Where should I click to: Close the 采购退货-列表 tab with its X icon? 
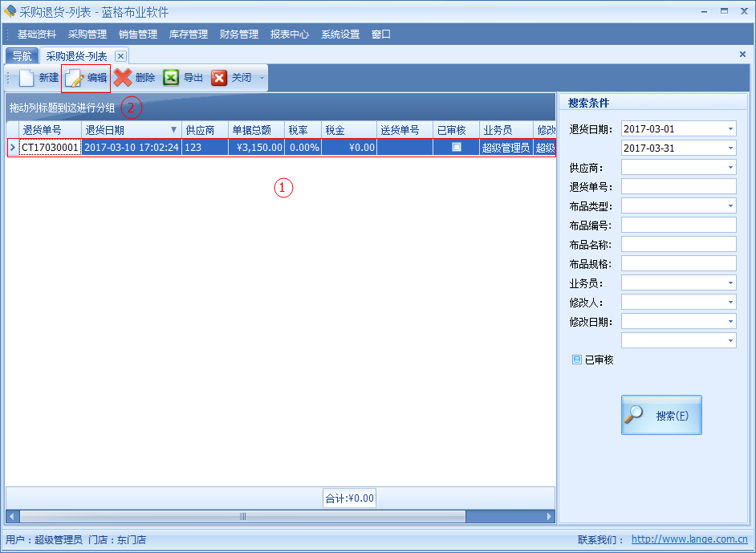pos(120,56)
